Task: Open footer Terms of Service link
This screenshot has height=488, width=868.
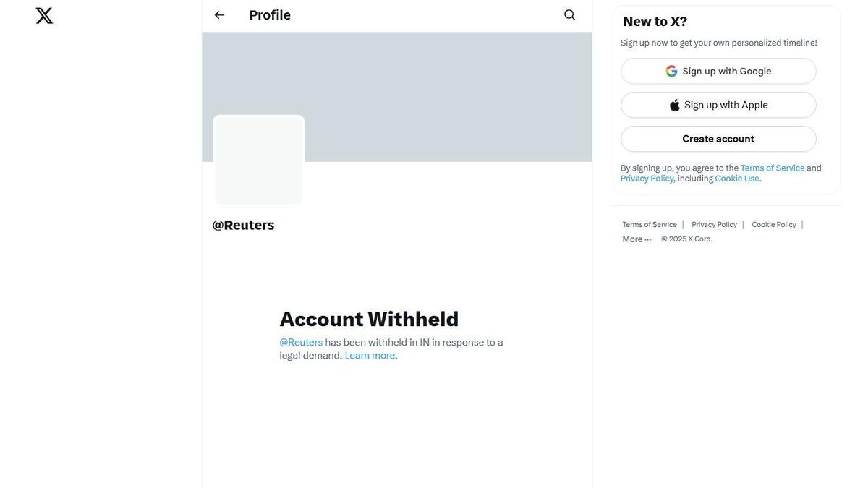Action: (650, 225)
